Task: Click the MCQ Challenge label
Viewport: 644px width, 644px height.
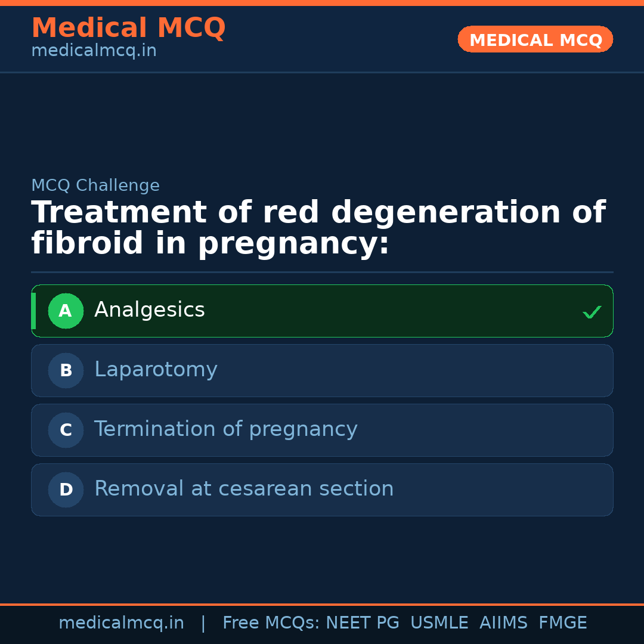Action: coord(95,185)
